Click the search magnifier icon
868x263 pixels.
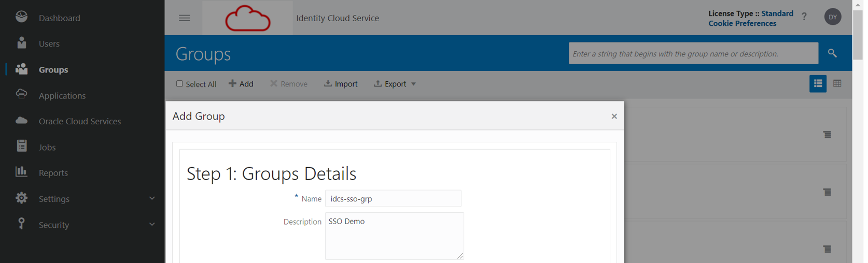[832, 53]
